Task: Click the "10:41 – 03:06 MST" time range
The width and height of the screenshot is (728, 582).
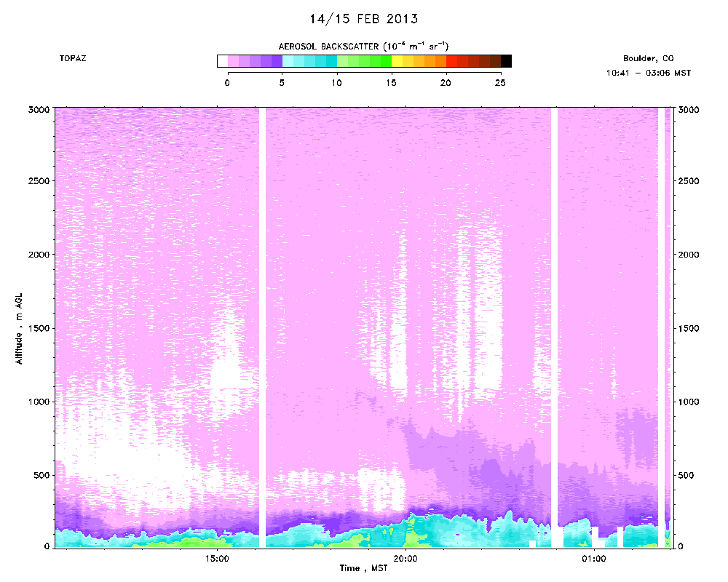Action: click(648, 73)
